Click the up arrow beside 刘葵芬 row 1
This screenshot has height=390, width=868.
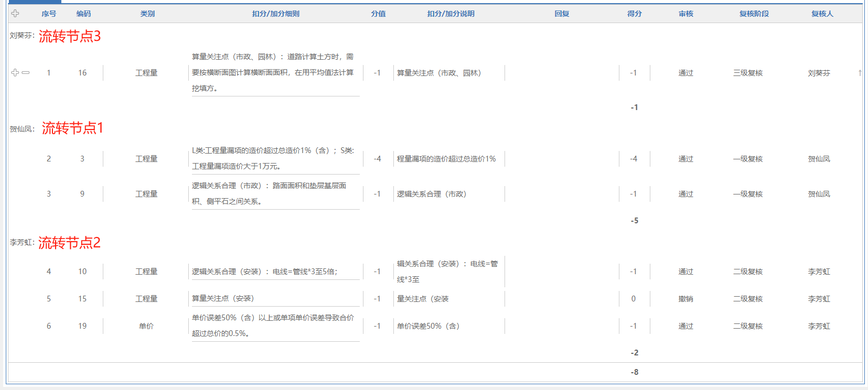tap(860, 73)
